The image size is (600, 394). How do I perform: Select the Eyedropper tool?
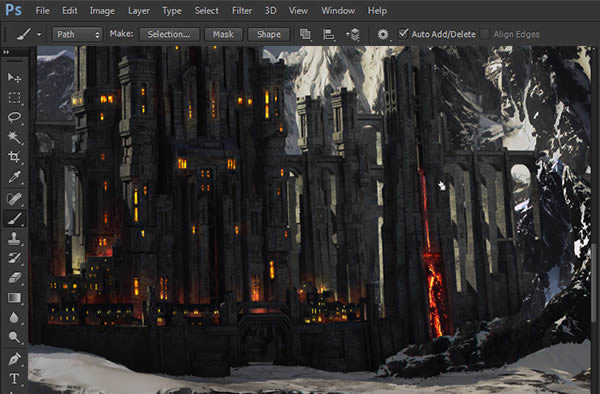(14, 177)
